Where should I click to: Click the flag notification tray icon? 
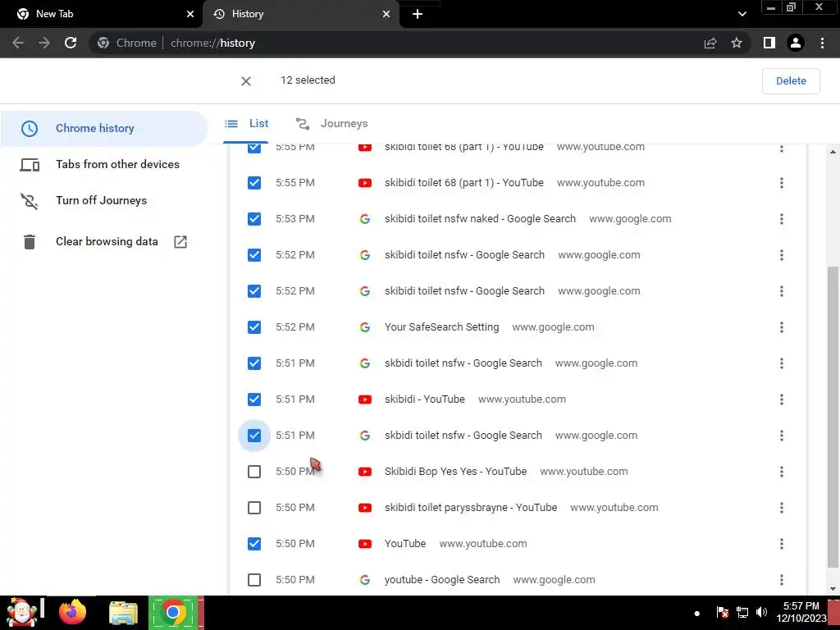pyautogui.click(x=722, y=612)
